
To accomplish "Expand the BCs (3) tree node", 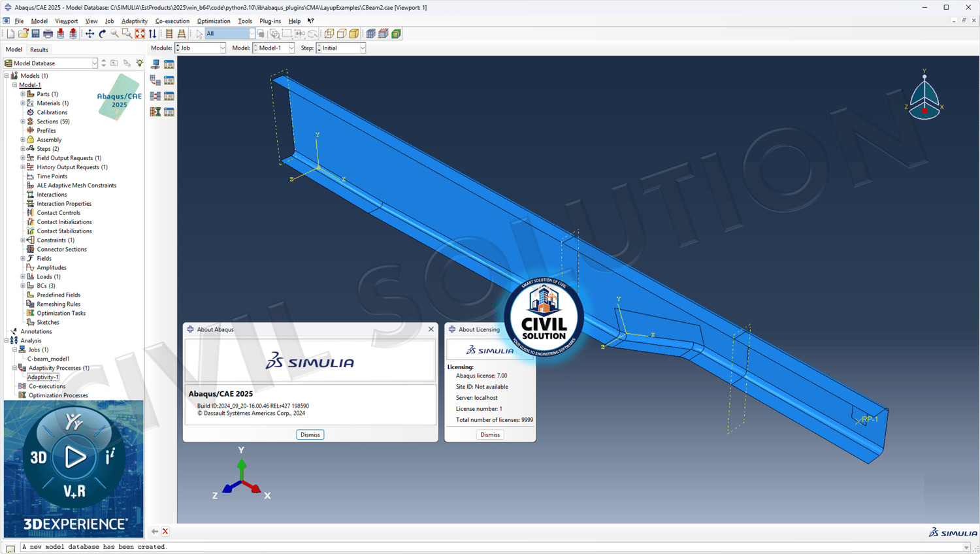I will (x=23, y=285).
